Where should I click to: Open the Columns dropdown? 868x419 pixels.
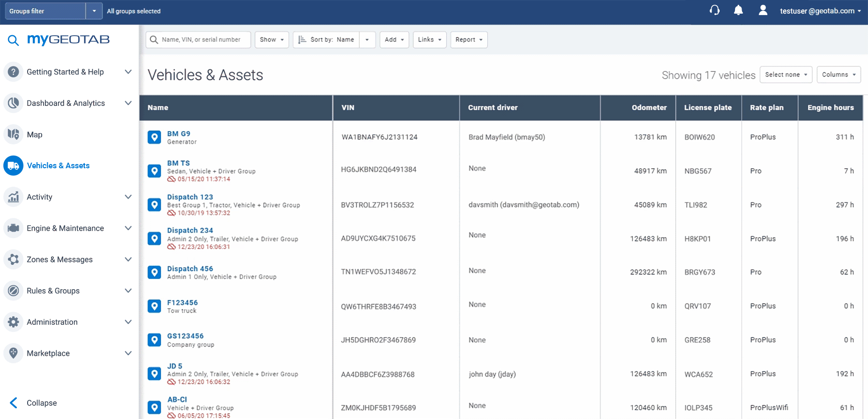click(839, 75)
